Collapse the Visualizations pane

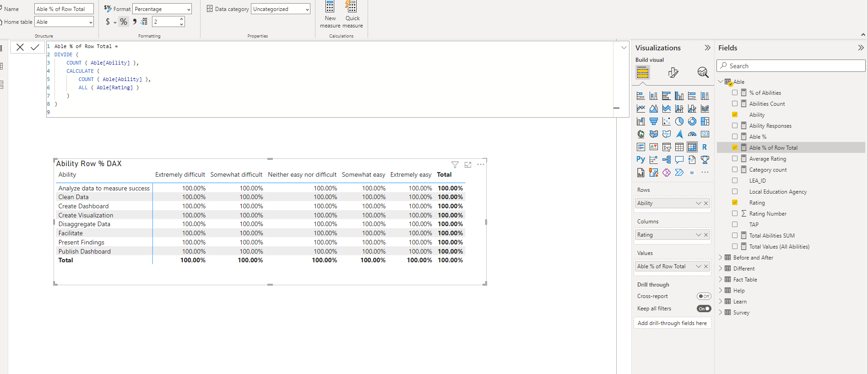pos(707,48)
